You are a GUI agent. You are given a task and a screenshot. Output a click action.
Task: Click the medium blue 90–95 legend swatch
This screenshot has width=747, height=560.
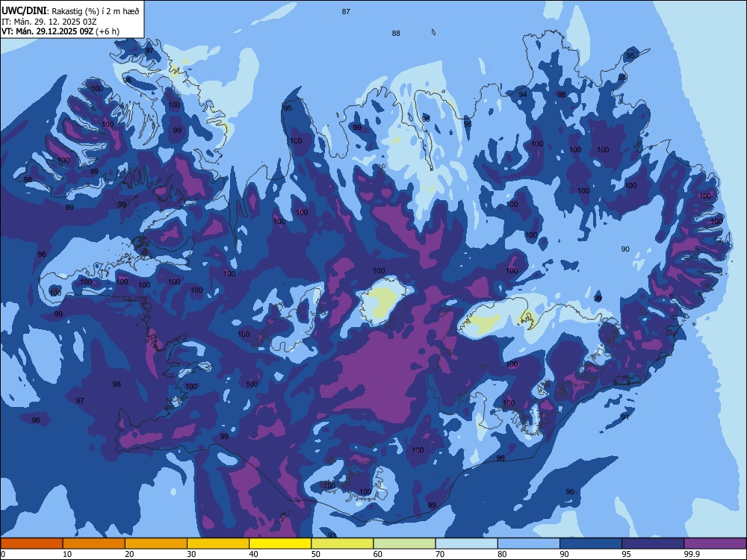[591, 544]
